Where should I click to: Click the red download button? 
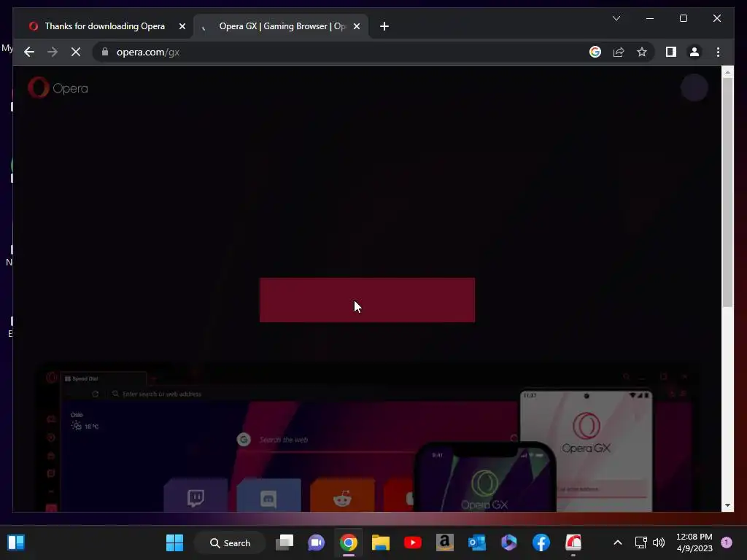coord(368,300)
